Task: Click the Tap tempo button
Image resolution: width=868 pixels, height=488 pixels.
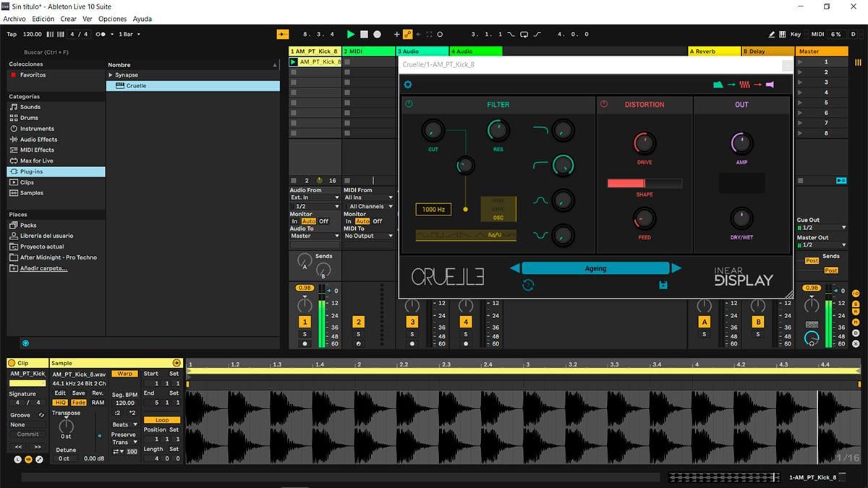Action: pyautogui.click(x=12, y=34)
